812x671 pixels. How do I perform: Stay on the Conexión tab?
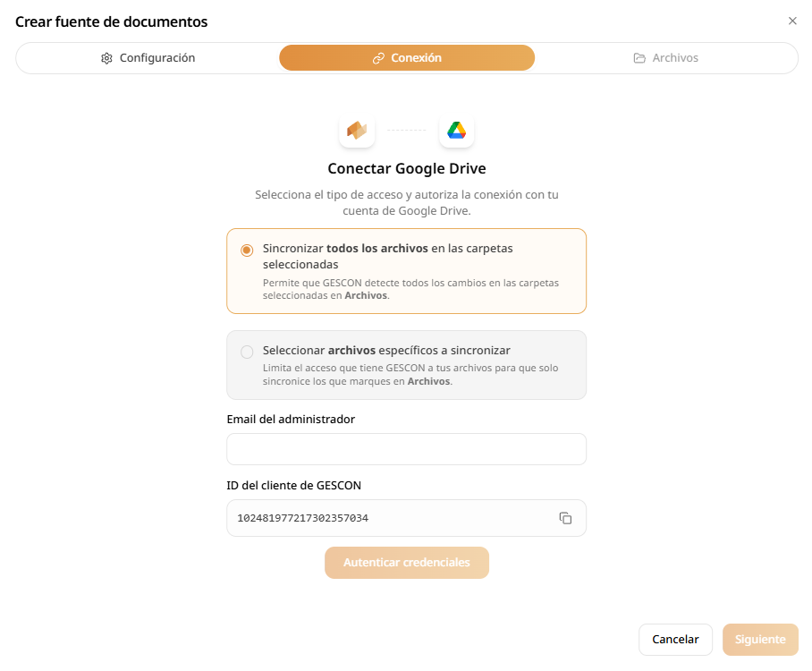407,57
